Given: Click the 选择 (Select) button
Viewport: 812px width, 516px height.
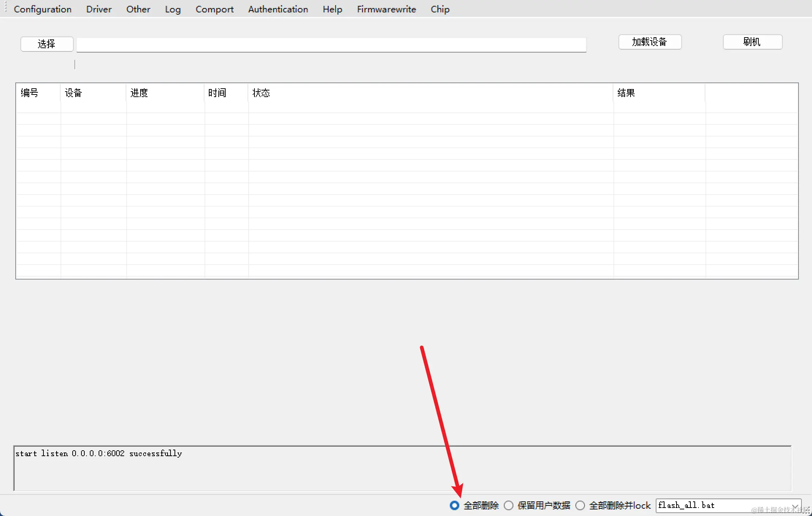Looking at the screenshot, I should (47, 44).
